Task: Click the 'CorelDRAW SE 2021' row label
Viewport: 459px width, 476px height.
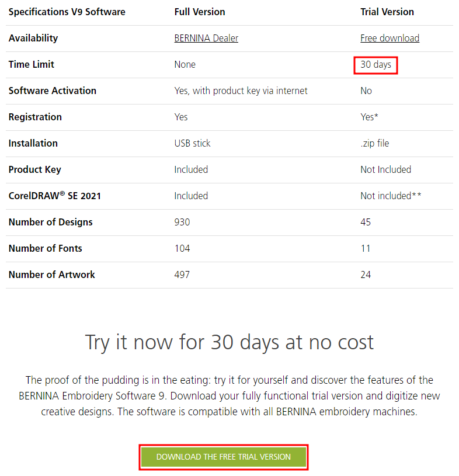Action: pyautogui.click(x=55, y=196)
